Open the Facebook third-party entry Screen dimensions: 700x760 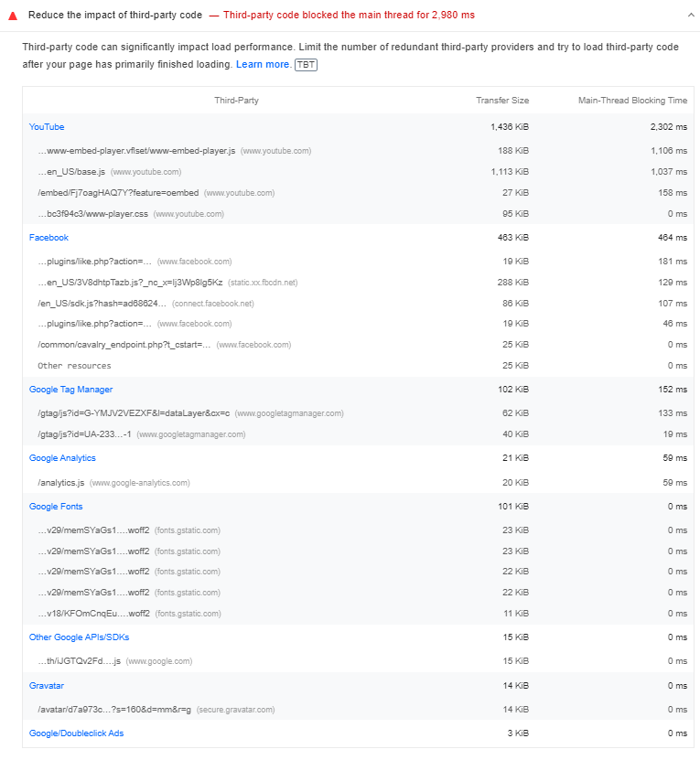(x=48, y=237)
